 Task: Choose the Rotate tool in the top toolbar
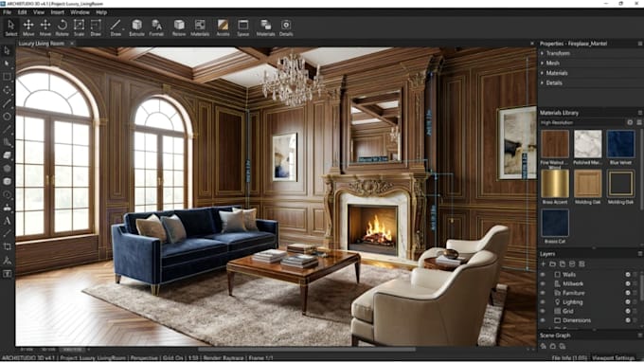pos(62,27)
